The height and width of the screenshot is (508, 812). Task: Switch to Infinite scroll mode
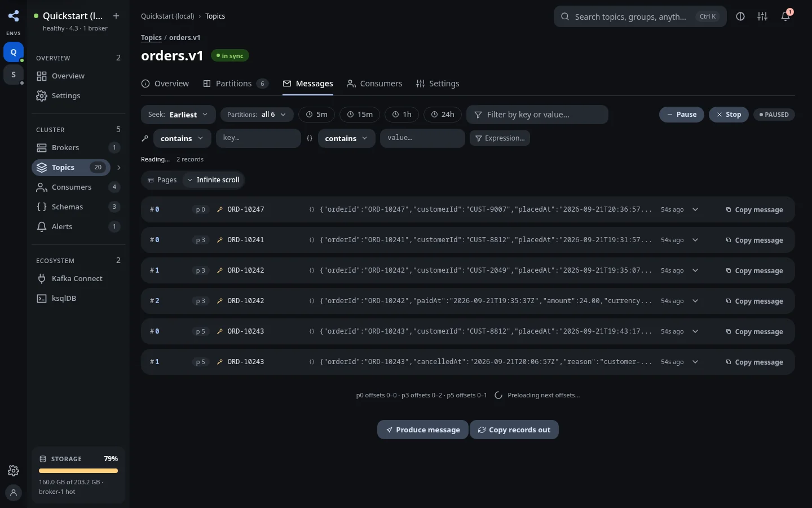click(x=213, y=179)
